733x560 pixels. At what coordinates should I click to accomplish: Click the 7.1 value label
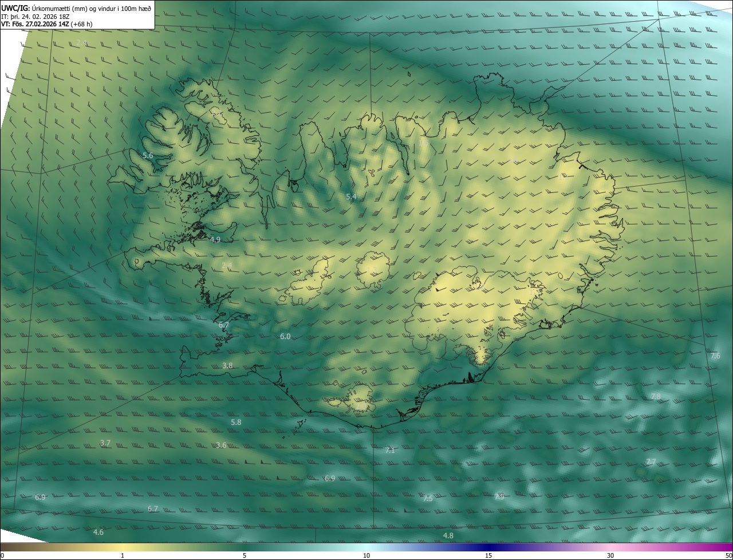(x=390, y=451)
